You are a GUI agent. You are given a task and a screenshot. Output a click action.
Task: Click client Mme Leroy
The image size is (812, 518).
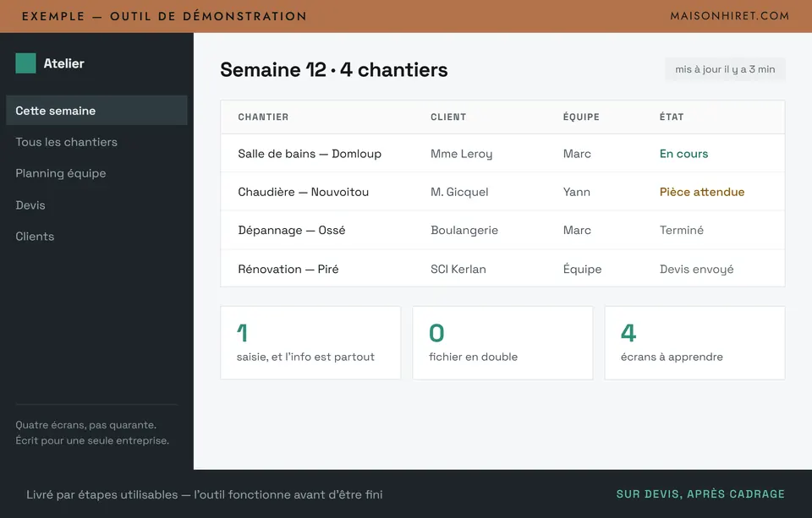click(x=462, y=154)
